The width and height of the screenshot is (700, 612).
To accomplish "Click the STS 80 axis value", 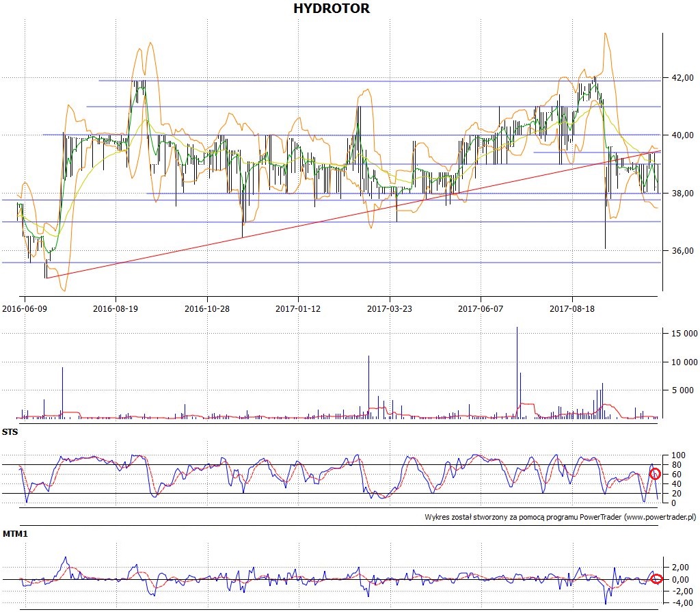I will pyautogui.click(x=677, y=465).
